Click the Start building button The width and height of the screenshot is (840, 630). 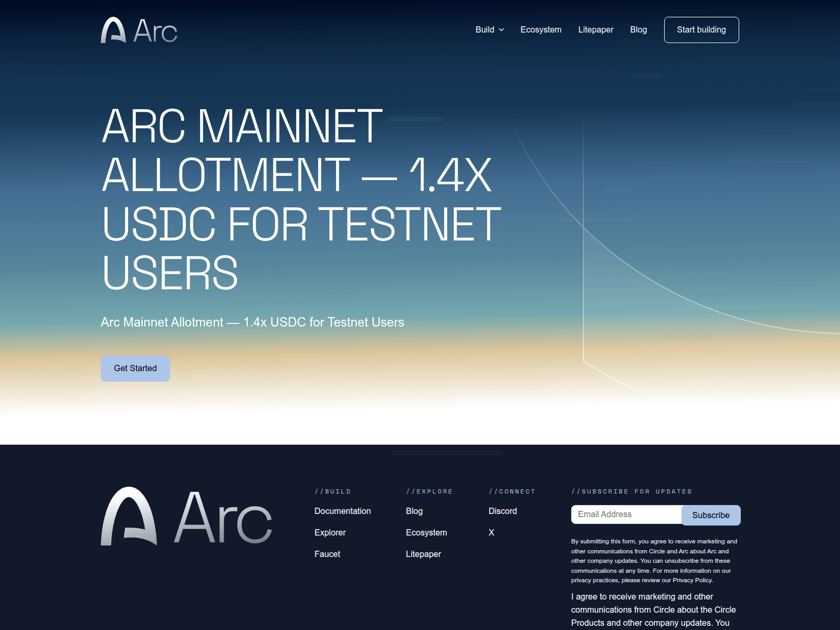(701, 30)
